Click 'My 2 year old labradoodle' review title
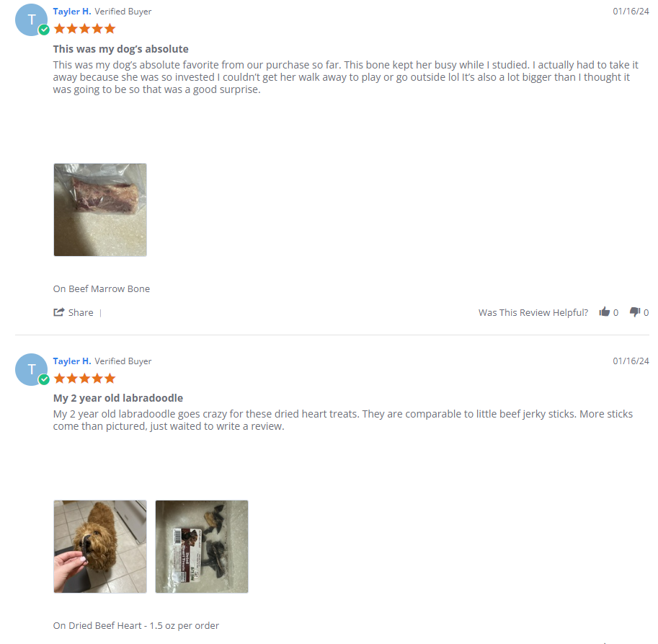This screenshot has width=658, height=644. (x=118, y=398)
